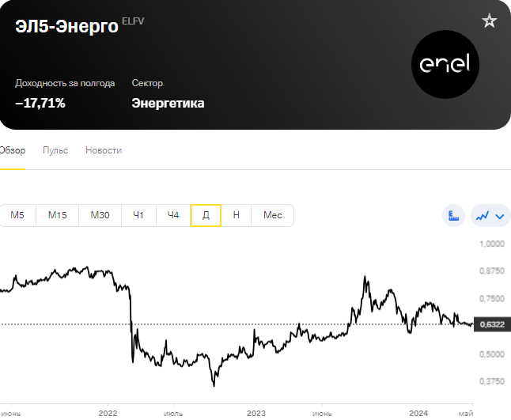Click the 2022 marker on time axis
The height and width of the screenshot is (420, 511).
tap(108, 413)
